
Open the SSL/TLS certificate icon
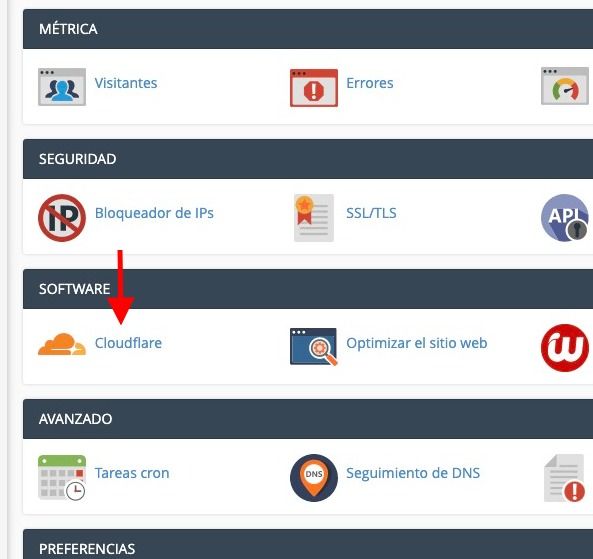pos(314,217)
